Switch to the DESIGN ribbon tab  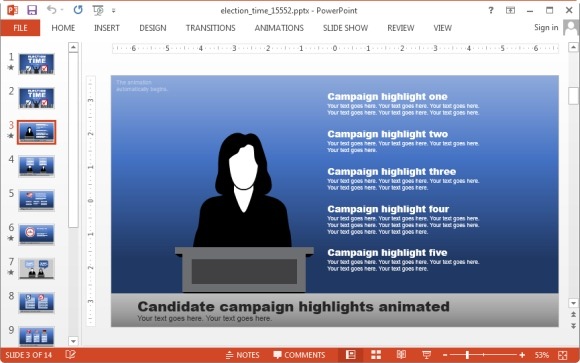pos(153,28)
